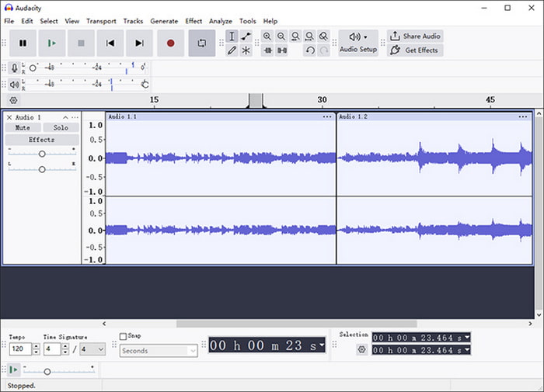Viewport: 544px width, 392px height.
Task: Skip to start of project
Action: coord(110,43)
